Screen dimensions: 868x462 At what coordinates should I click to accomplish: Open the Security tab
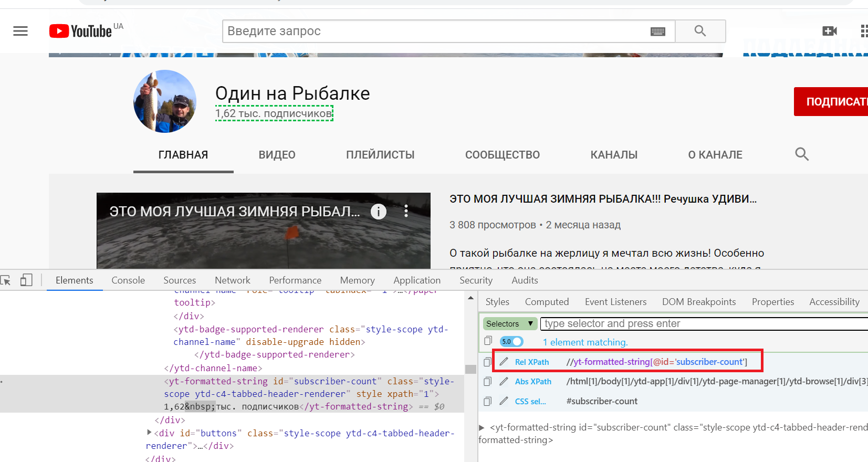pos(476,280)
